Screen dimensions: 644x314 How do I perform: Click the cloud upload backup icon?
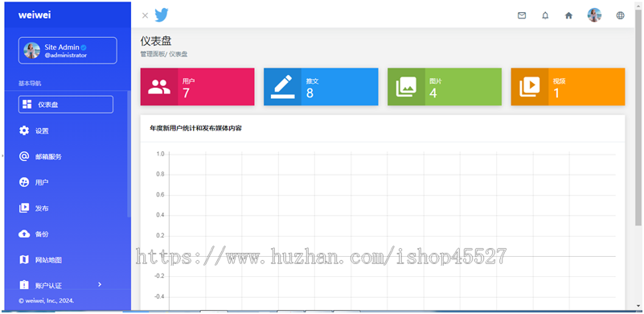point(24,233)
